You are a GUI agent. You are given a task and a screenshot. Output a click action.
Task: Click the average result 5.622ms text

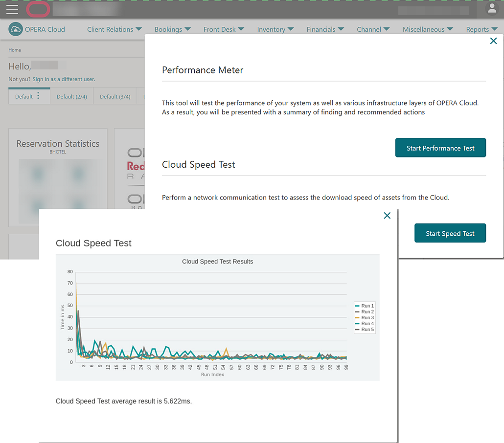[x=124, y=401]
